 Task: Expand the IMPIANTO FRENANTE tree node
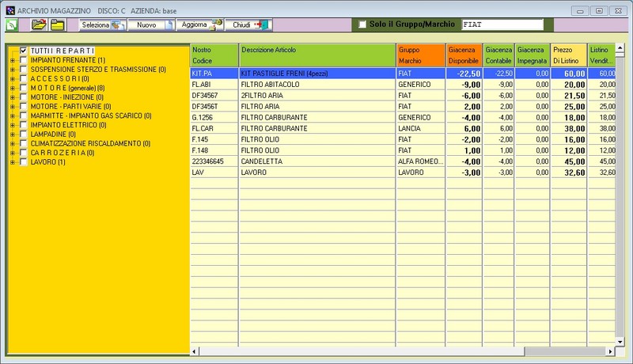13,60
